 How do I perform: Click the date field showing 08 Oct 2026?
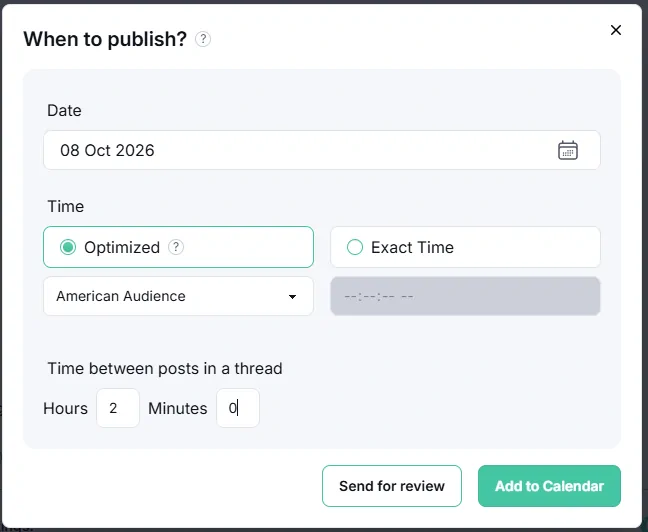pyautogui.click(x=322, y=150)
